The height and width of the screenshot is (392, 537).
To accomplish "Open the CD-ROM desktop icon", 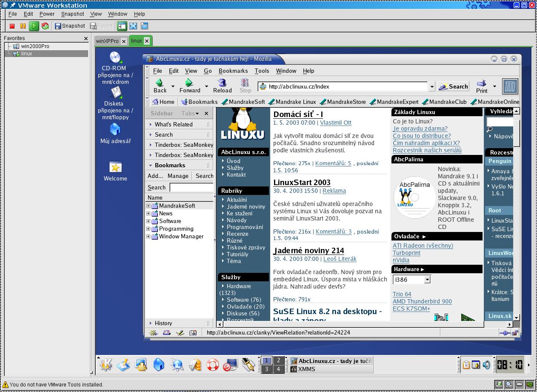I will pyautogui.click(x=115, y=68).
